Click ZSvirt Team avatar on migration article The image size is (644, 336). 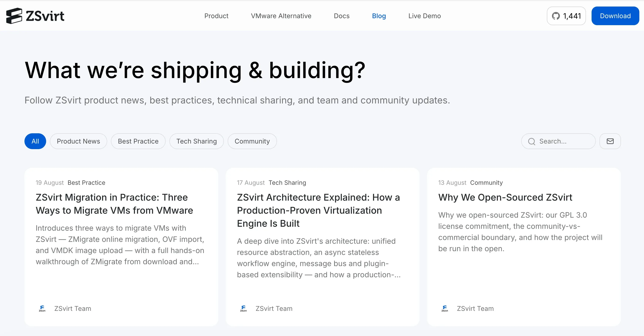[42, 309]
